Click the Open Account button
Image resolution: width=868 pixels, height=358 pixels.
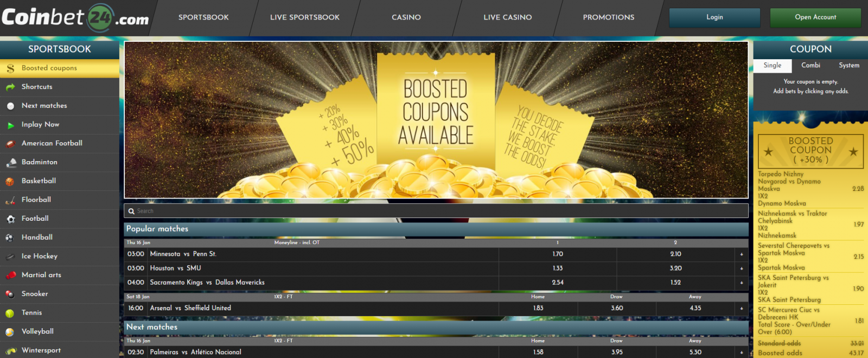[815, 17]
